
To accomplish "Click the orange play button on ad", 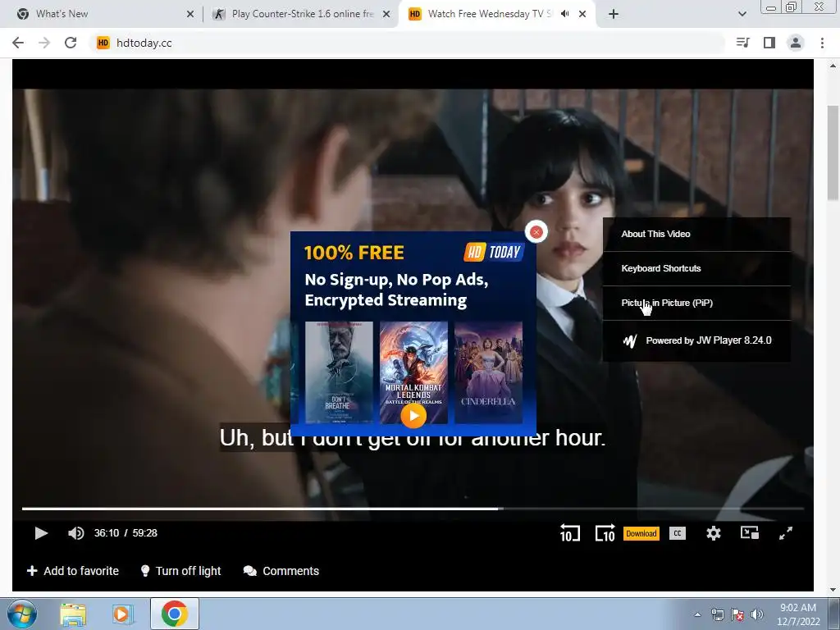I will coord(413,416).
